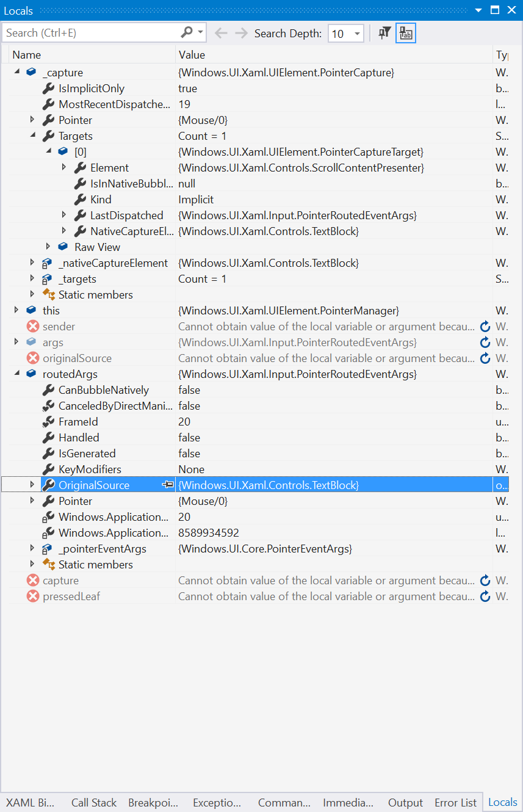
Task: Click the search backward arrow
Action: pos(221,32)
